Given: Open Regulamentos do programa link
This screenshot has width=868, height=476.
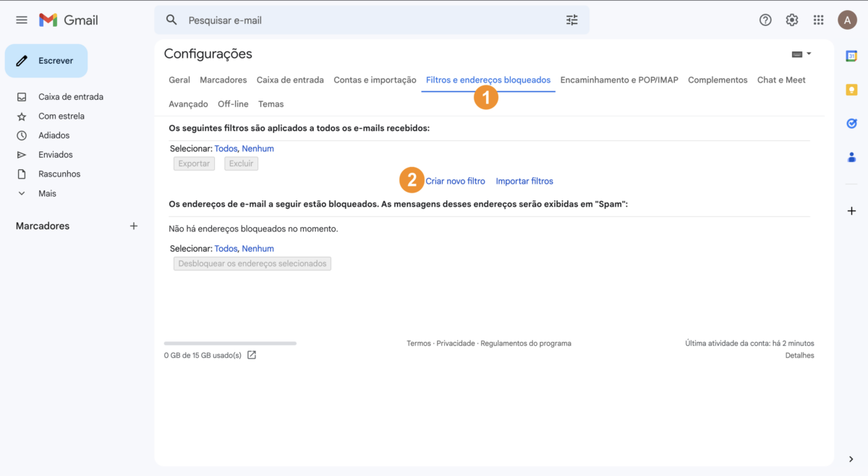Looking at the screenshot, I should 526,343.
